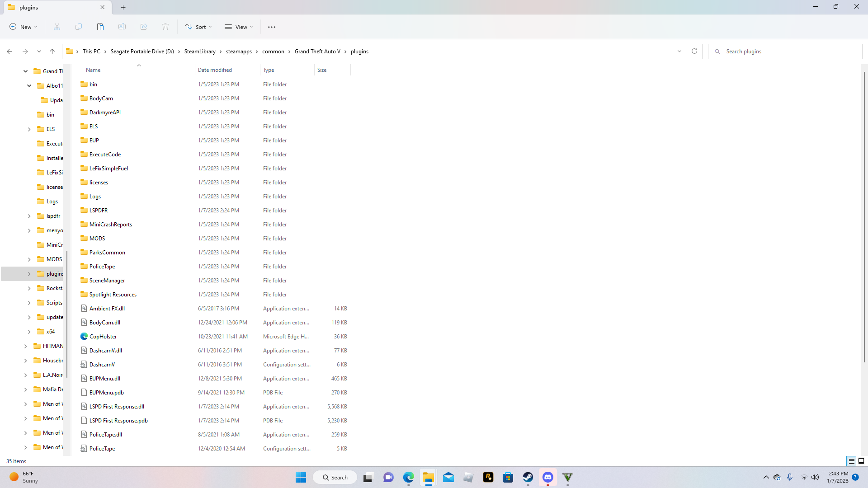This screenshot has height=488, width=868.
Task: Click the Refresh icon beside address bar
Action: [694, 52]
